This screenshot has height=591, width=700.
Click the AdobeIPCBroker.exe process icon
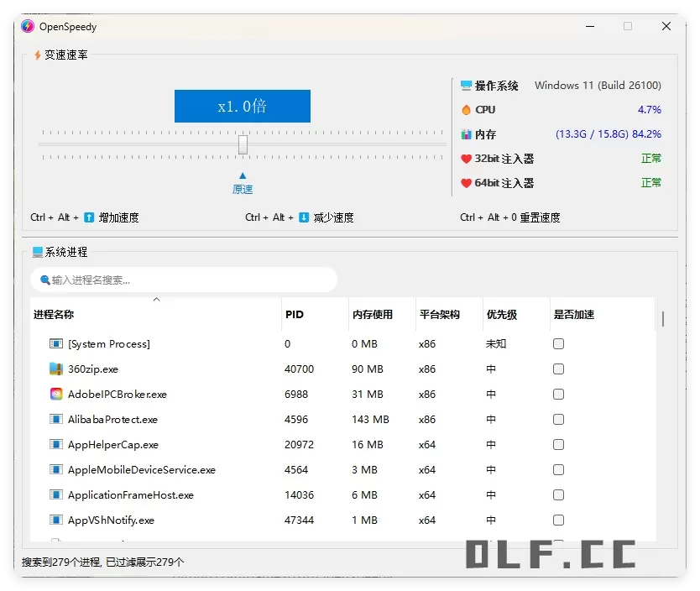point(58,394)
